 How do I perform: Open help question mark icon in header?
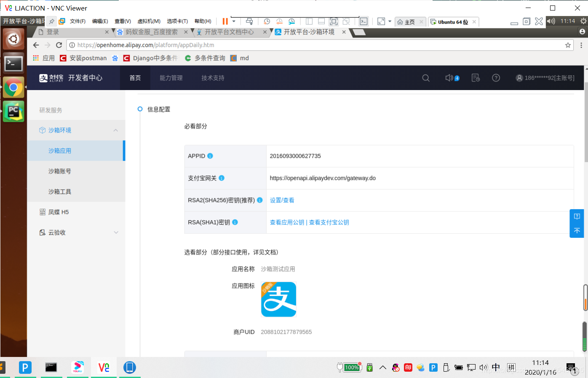coord(496,78)
